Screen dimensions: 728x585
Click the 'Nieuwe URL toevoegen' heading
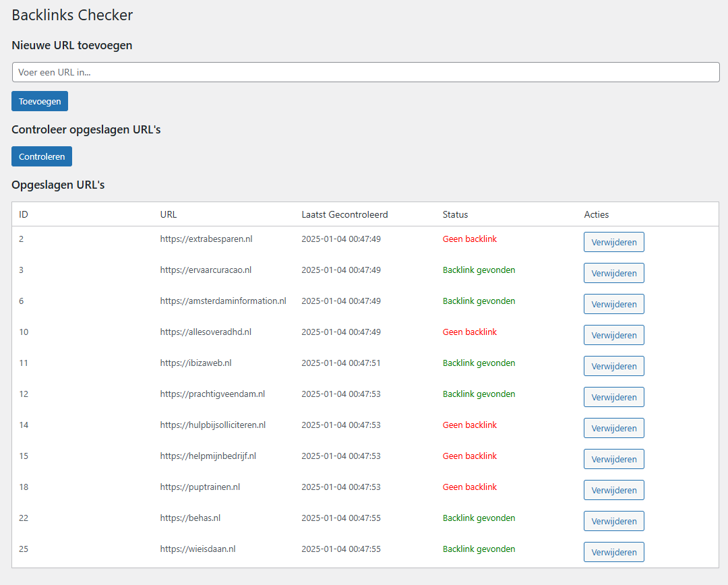point(72,45)
